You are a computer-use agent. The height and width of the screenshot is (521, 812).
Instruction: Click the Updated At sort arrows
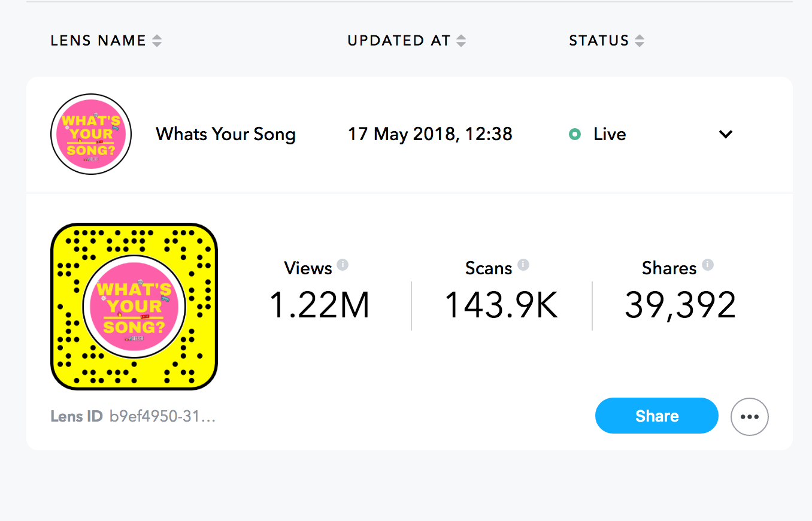click(461, 41)
